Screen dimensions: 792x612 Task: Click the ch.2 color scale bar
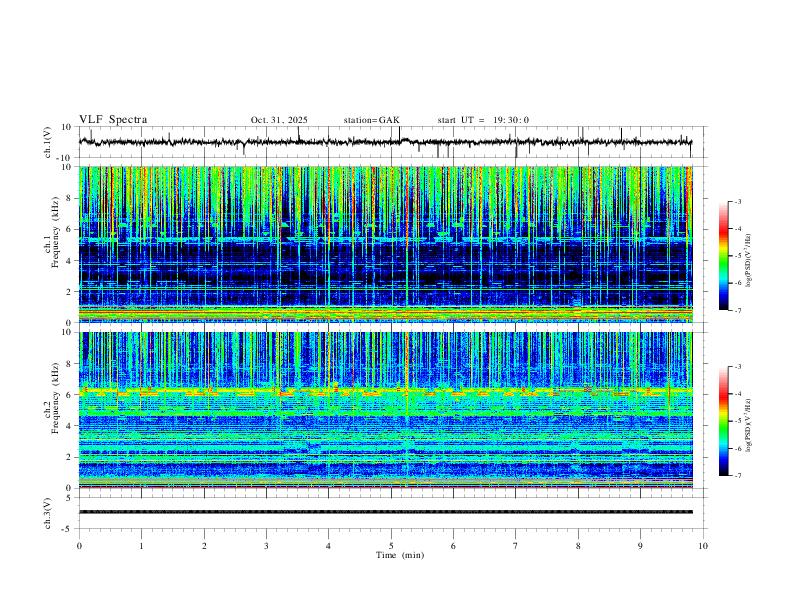tap(723, 421)
